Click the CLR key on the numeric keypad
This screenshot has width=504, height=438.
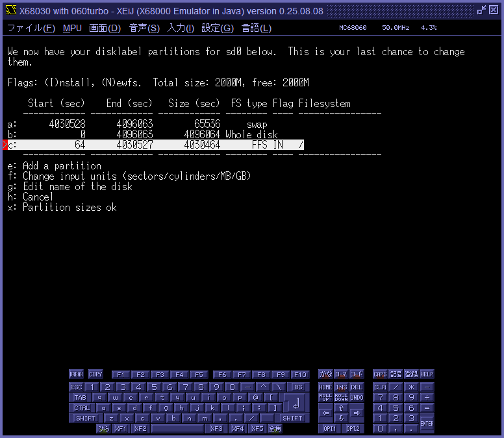point(380,387)
